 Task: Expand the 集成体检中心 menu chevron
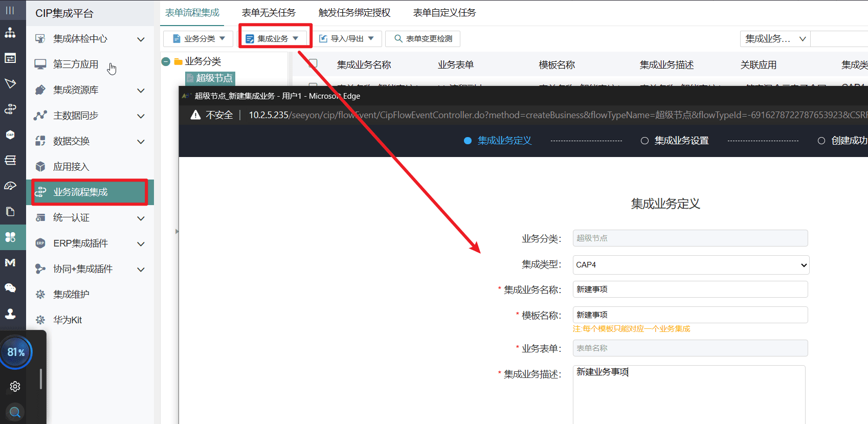coord(141,39)
